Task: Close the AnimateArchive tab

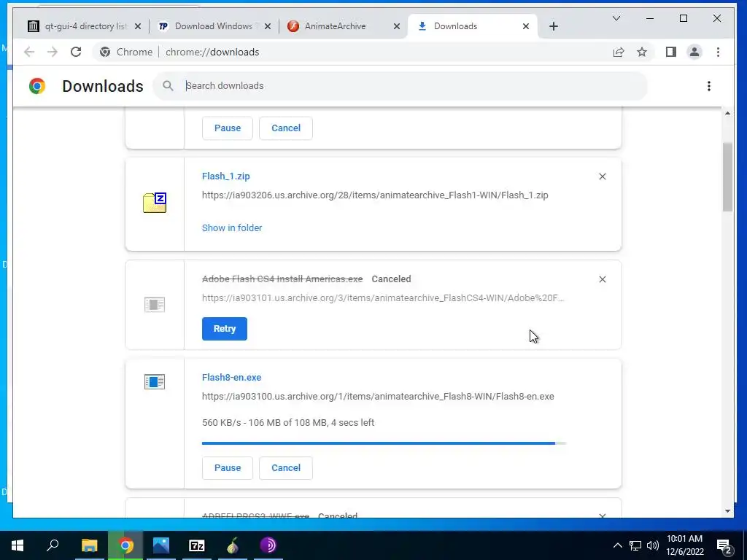Action: coord(396,26)
